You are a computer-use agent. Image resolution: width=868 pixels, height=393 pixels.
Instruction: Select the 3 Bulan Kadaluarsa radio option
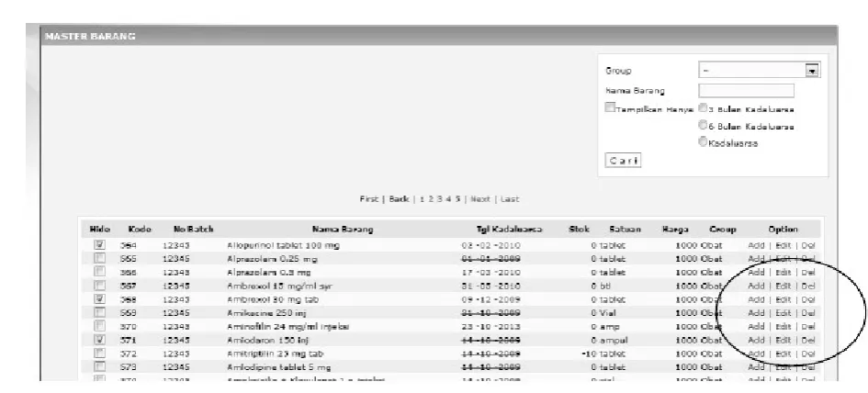[703, 108]
